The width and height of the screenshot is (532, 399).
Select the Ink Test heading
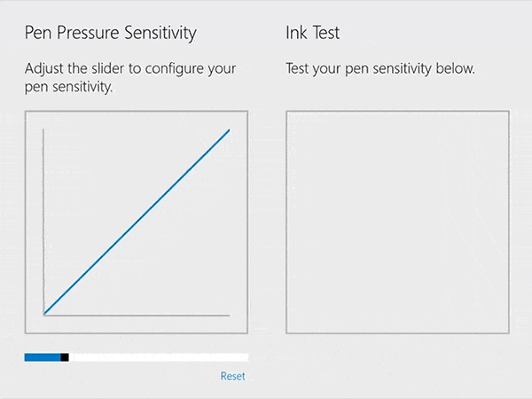point(313,34)
